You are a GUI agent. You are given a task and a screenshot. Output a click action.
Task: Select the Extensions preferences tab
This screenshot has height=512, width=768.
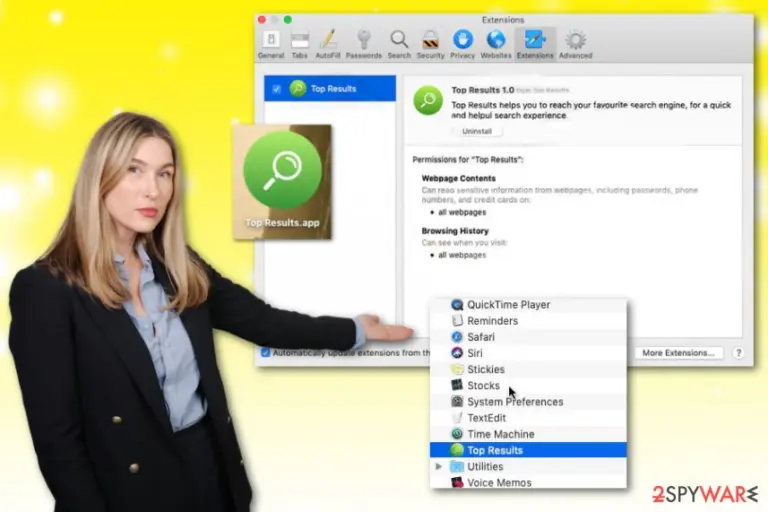(535, 45)
